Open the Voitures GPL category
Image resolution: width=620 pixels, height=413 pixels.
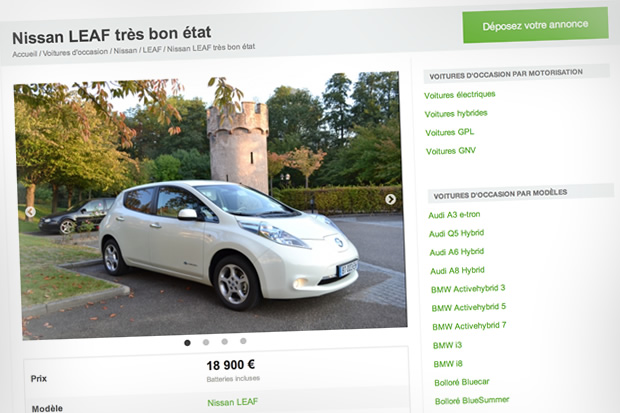450,132
